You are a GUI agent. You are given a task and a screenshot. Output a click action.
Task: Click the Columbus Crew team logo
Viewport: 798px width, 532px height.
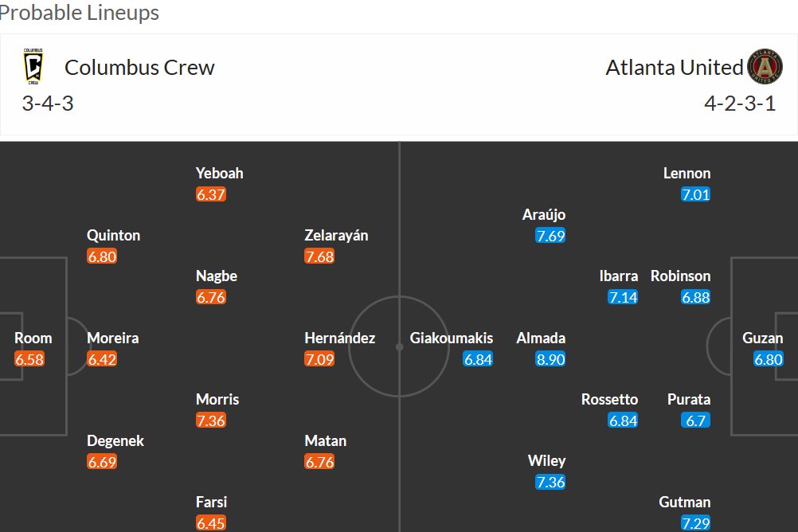pyautogui.click(x=33, y=66)
